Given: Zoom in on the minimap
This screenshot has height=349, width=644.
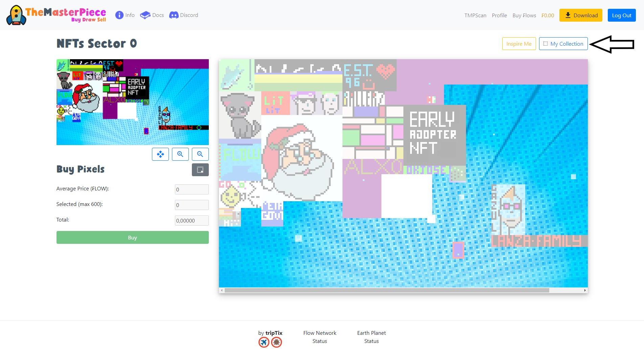Looking at the screenshot, I should click(x=180, y=154).
